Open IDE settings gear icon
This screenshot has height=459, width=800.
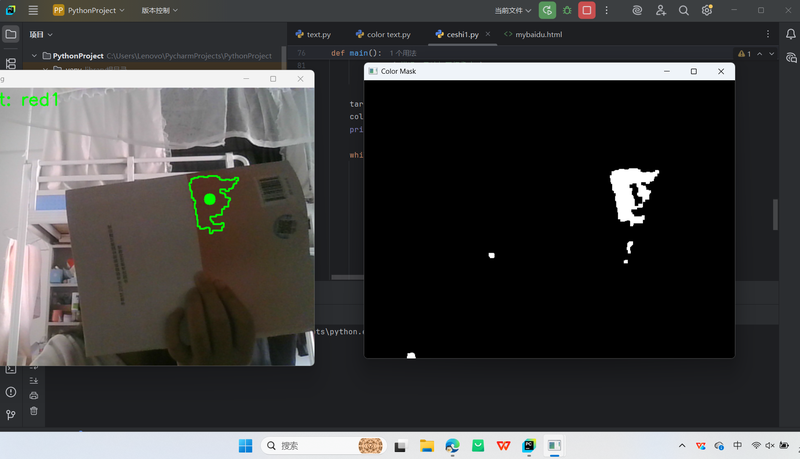(x=707, y=10)
